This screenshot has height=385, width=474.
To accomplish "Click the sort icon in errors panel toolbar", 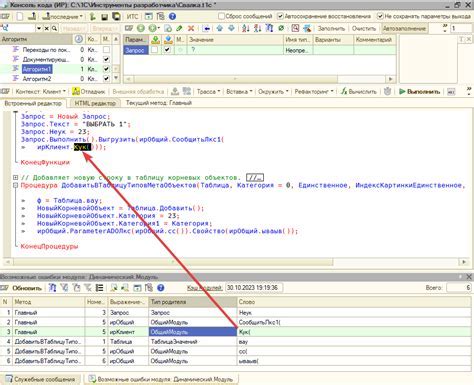I will [x=52, y=288].
